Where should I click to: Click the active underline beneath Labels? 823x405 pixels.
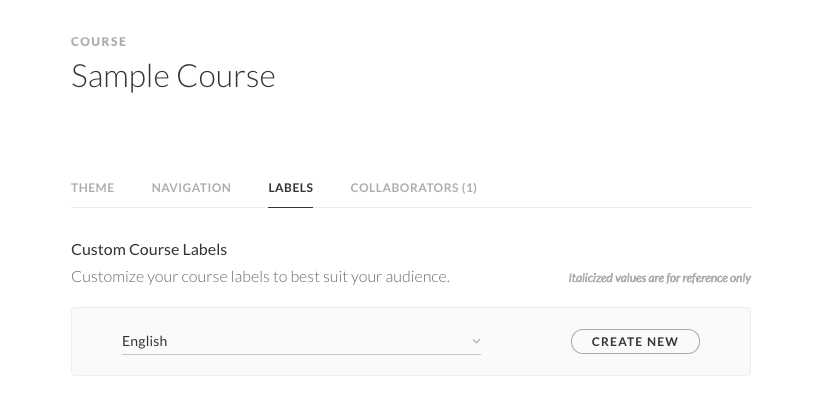[290, 206]
